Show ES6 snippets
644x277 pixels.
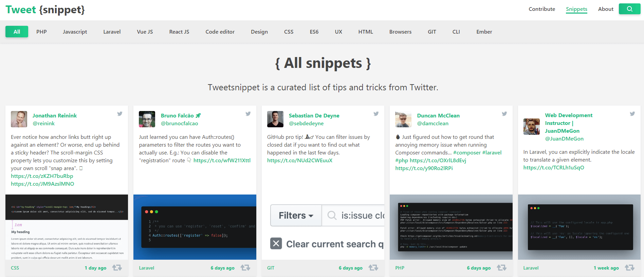pos(314,32)
